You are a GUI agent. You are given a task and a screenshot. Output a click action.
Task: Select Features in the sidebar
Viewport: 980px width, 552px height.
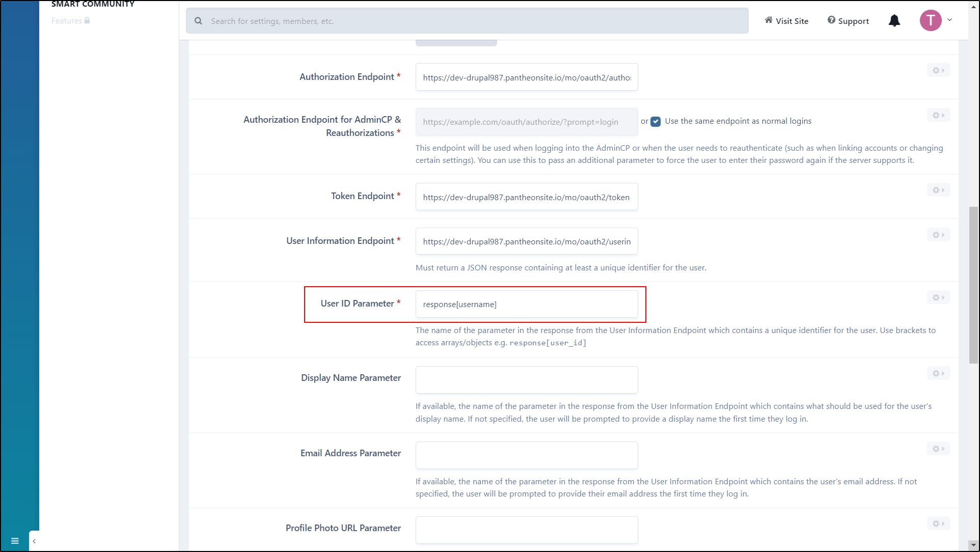click(x=67, y=20)
